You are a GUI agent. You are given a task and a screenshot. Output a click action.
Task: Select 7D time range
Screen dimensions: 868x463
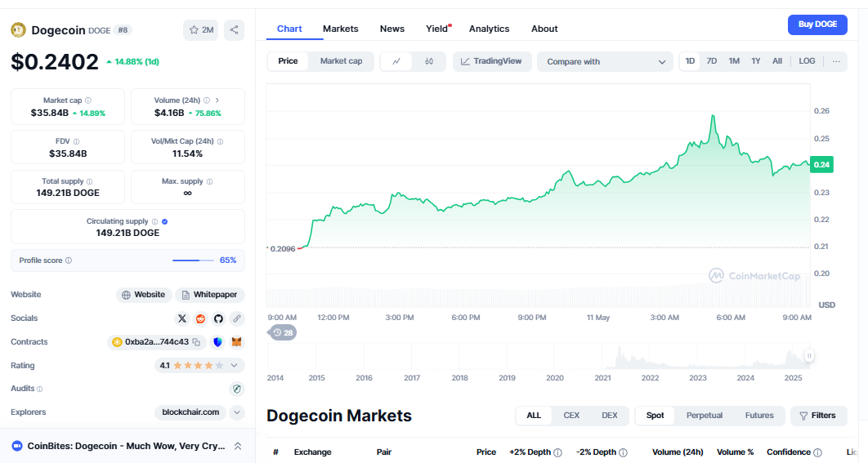(712, 61)
